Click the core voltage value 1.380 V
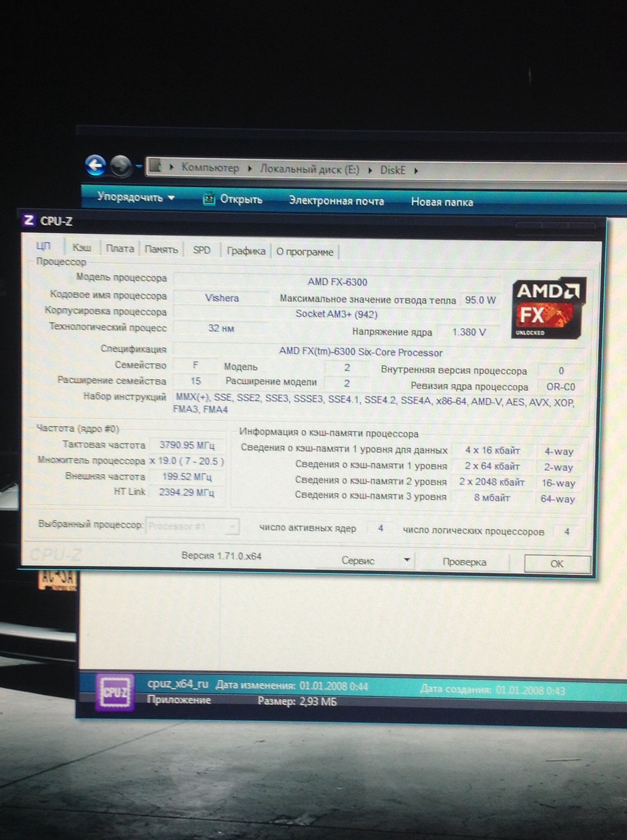Viewport: 627px width, 840px height. pos(469,332)
